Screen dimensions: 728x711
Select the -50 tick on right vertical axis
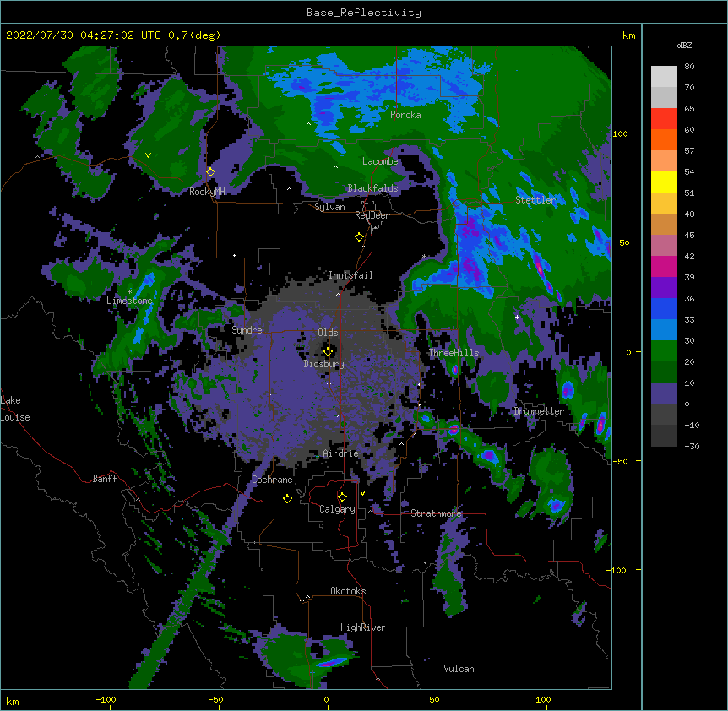tap(620, 461)
